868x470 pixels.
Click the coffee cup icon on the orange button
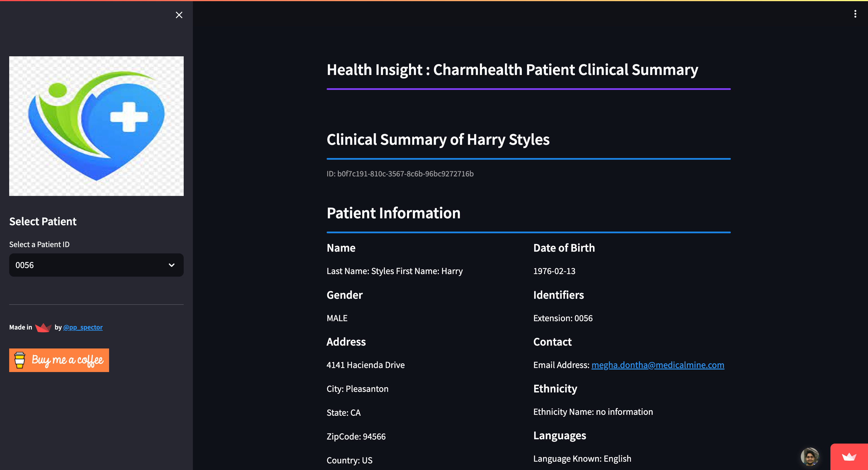(20, 360)
